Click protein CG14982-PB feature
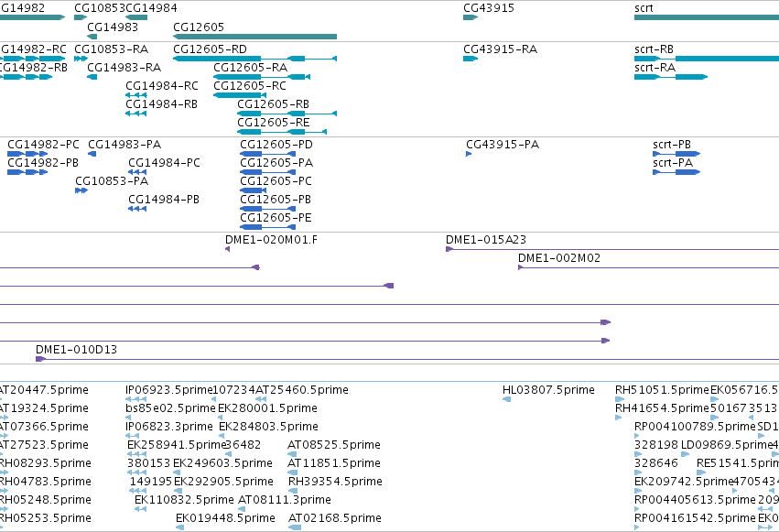This screenshot has width=779, height=532. coord(27,172)
